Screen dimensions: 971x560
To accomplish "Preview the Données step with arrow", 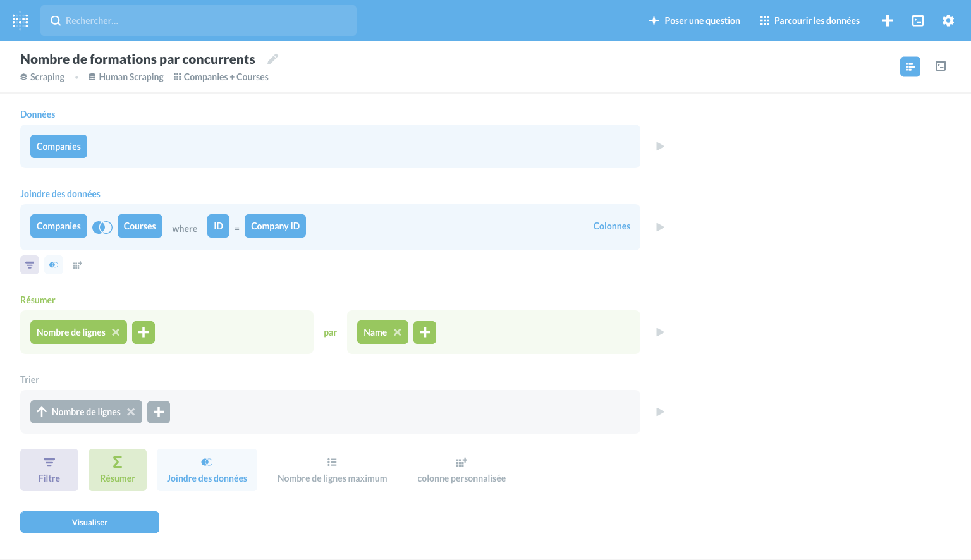I will 660,147.
